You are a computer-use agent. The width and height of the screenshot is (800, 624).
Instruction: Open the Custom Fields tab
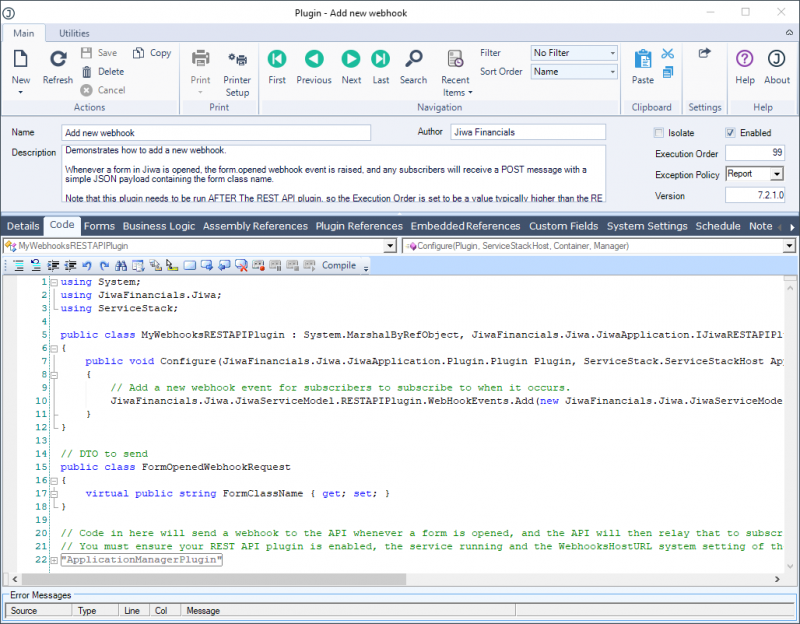coord(563,226)
